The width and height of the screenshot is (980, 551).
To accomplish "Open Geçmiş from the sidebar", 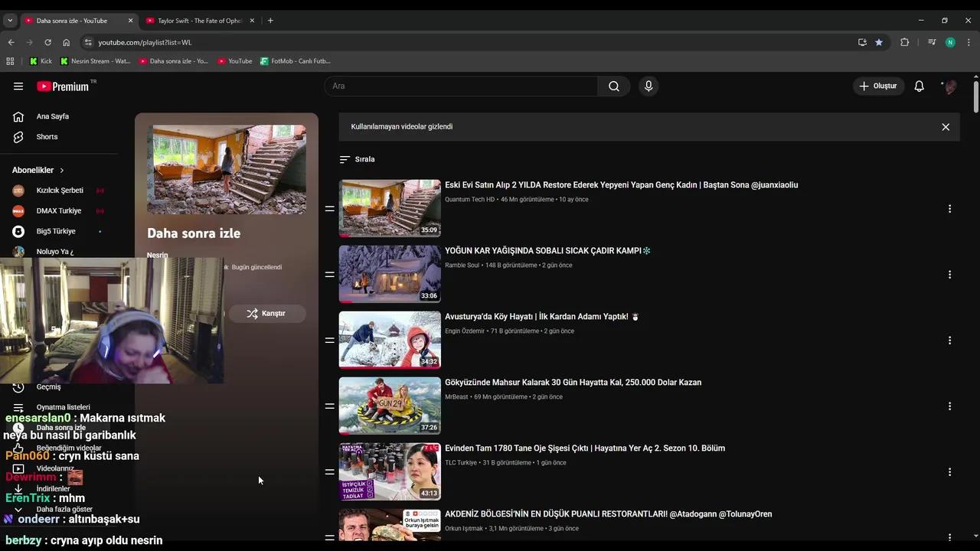I will 48,386.
